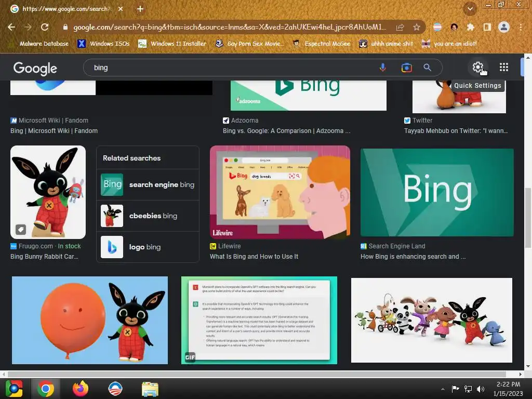Click the vertical scrollbar thumb
532x399 pixels.
pyautogui.click(x=528, y=217)
